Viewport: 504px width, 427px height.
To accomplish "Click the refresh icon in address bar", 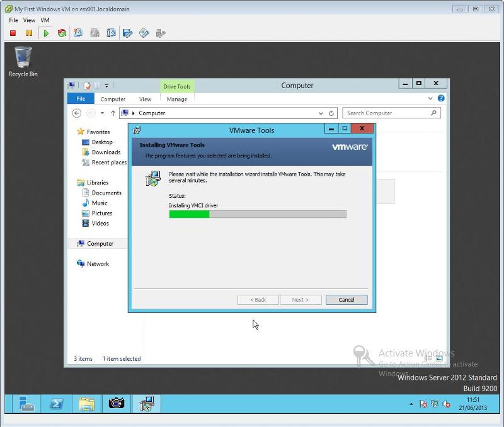I will tap(331, 113).
